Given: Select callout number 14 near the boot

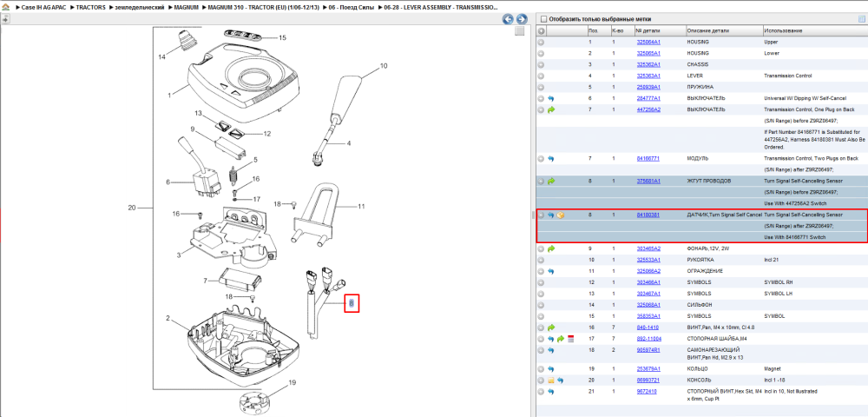Looking at the screenshot, I should coord(161,57).
